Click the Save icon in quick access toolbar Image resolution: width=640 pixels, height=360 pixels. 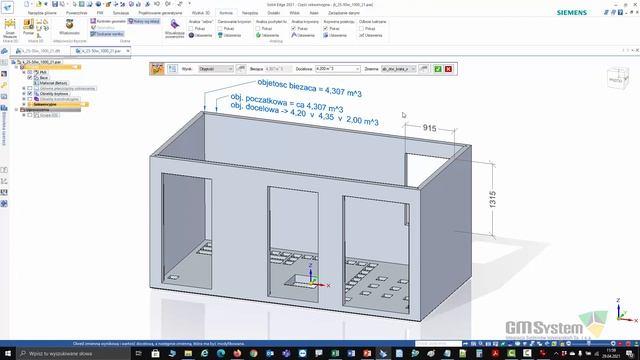click(55, 4)
